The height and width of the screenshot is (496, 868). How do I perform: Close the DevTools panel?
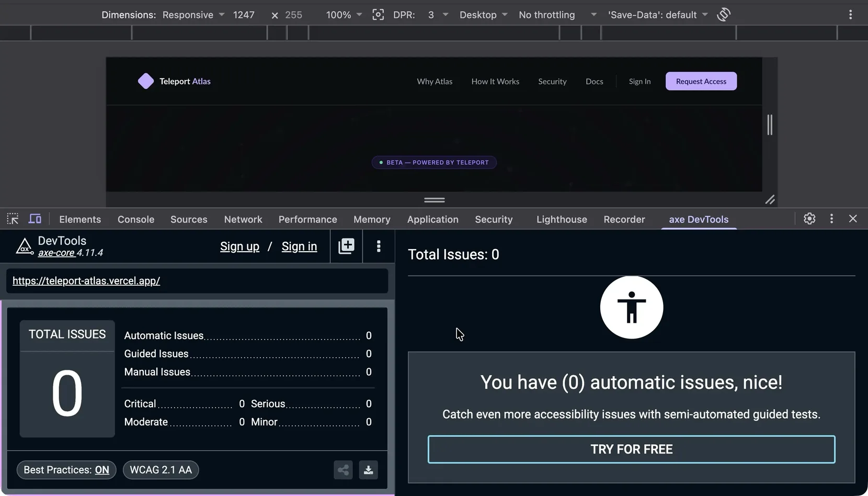pyautogui.click(x=853, y=219)
